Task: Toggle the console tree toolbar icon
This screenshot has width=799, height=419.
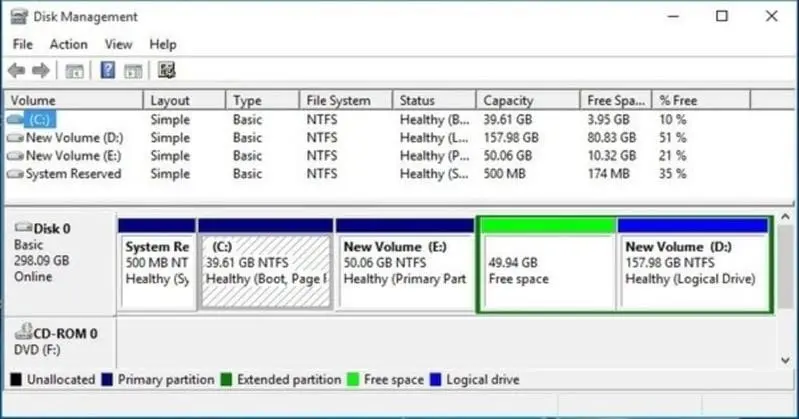Action: click(x=74, y=71)
